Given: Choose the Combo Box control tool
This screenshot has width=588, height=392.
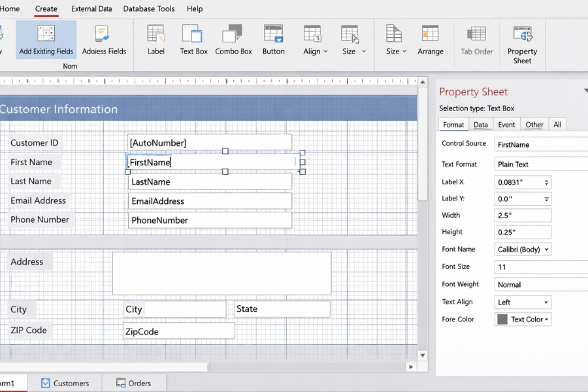Looking at the screenshot, I should pos(233,39).
